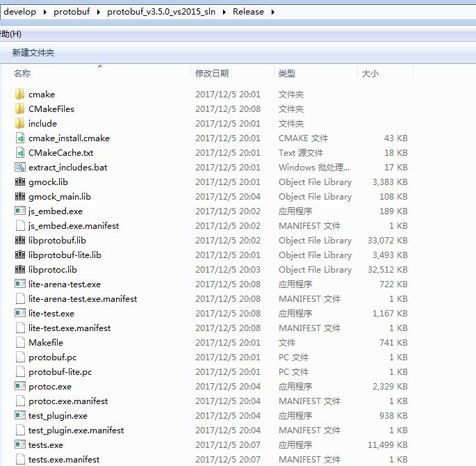Select the Makefile blank file icon

pos(20,342)
